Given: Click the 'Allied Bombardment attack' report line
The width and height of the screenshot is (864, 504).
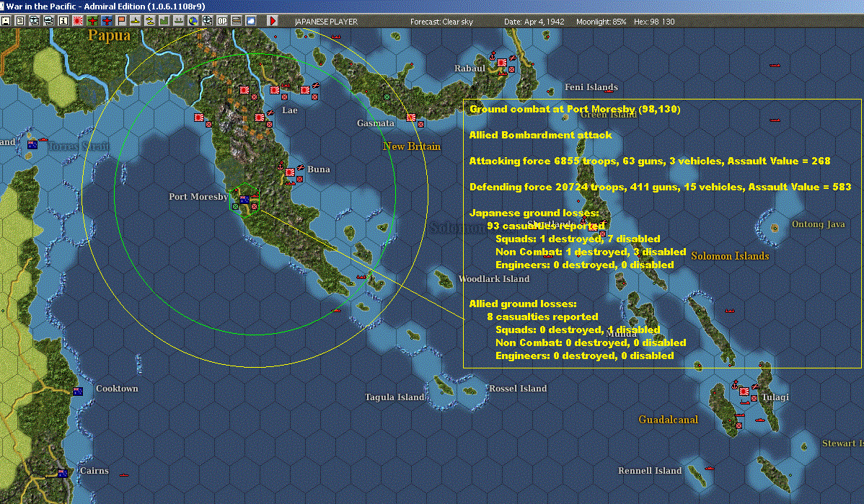Looking at the screenshot, I should (541, 135).
